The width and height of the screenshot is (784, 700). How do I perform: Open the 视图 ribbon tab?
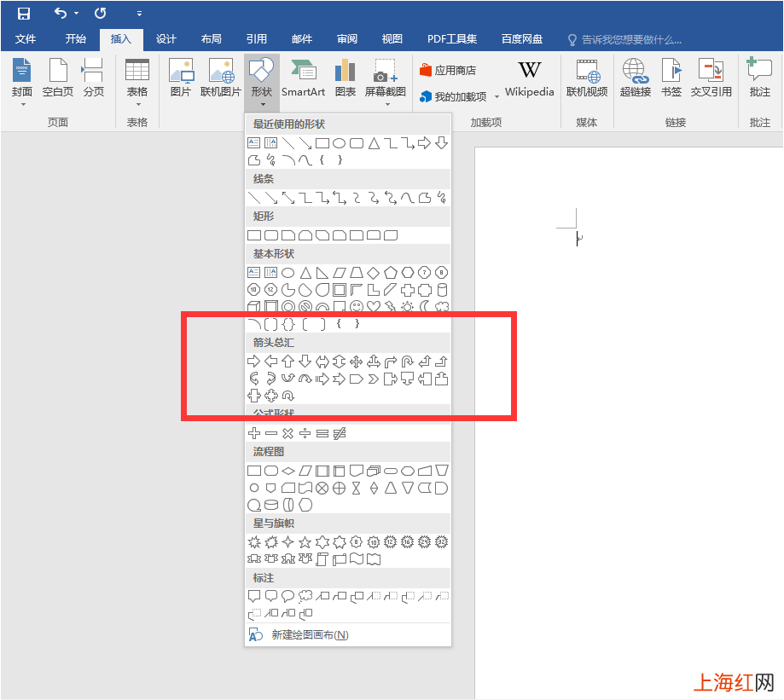click(x=392, y=39)
